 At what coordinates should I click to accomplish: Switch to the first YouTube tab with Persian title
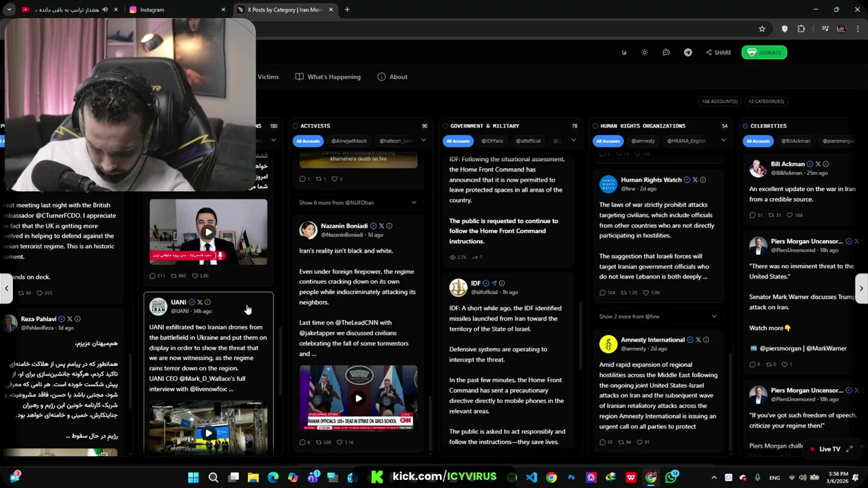click(68, 9)
